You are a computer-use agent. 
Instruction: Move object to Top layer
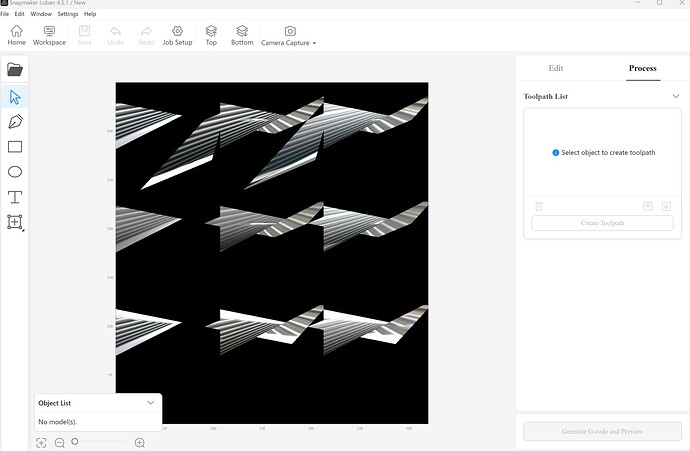coord(211,36)
